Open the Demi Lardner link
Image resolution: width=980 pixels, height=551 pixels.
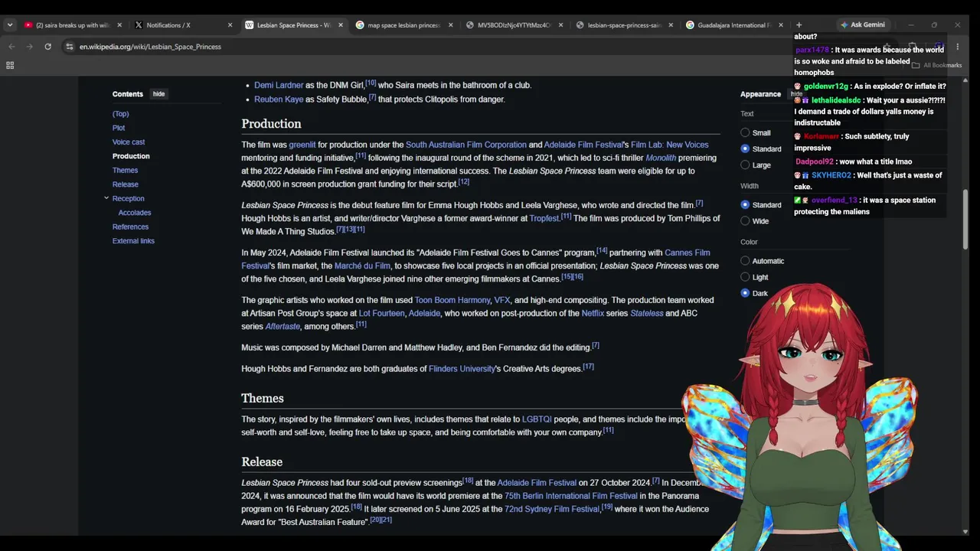pos(279,85)
